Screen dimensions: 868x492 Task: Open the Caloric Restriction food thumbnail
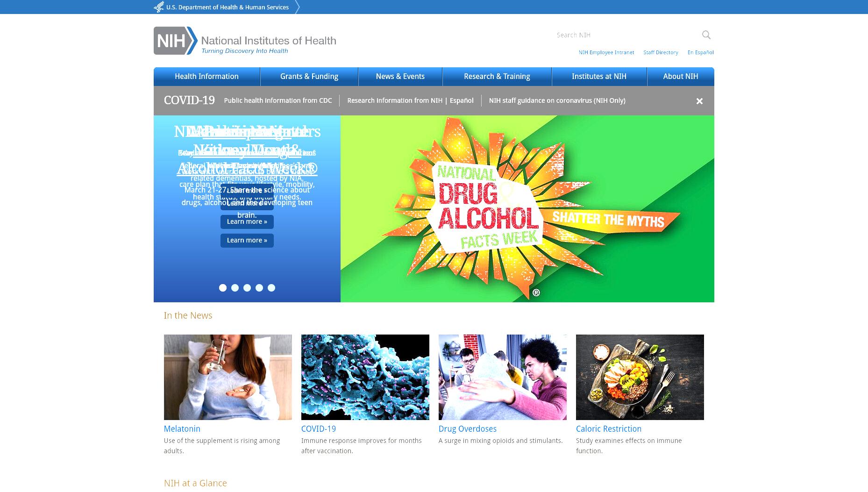[640, 377]
